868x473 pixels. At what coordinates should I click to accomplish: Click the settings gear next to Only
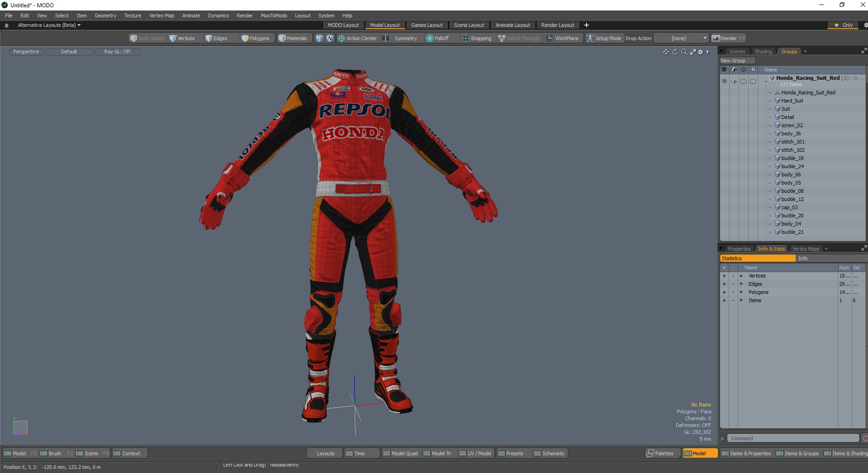865,25
